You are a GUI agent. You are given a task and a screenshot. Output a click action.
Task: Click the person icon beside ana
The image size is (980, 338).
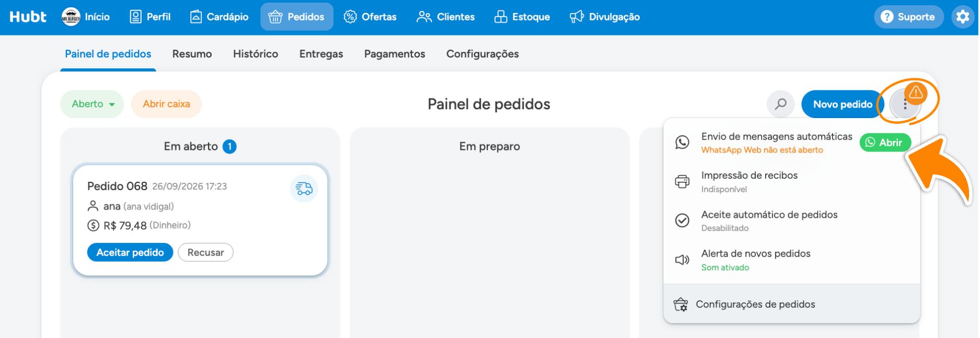[x=93, y=206]
